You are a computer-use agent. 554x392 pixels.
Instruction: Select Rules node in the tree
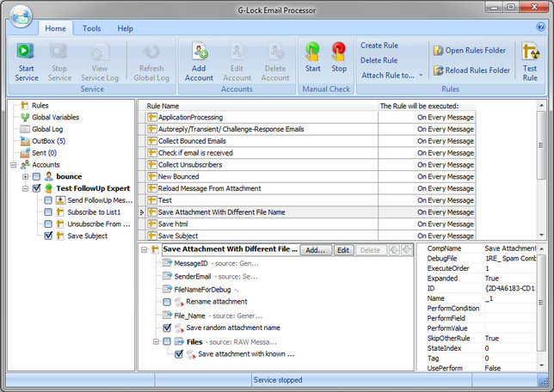pyautogui.click(x=40, y=106)
